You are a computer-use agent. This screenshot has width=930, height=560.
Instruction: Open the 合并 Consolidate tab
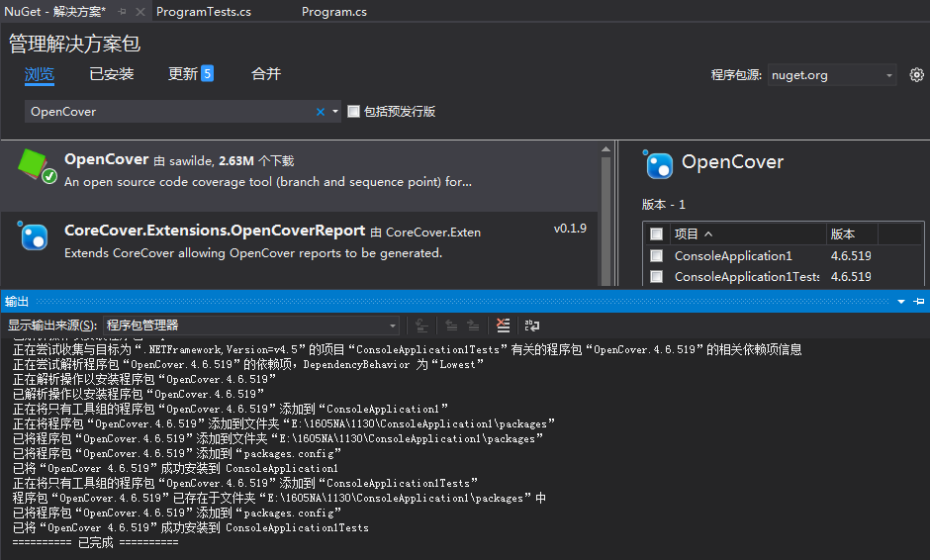click(x=266, y=74)
